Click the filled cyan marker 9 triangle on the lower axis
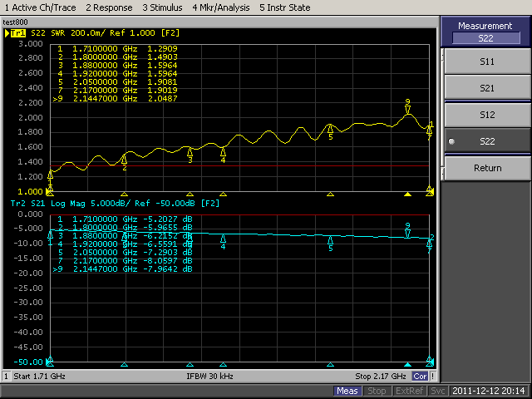This screenshot has height=399, width=532. pyautogui.click(x=408, y=365)
